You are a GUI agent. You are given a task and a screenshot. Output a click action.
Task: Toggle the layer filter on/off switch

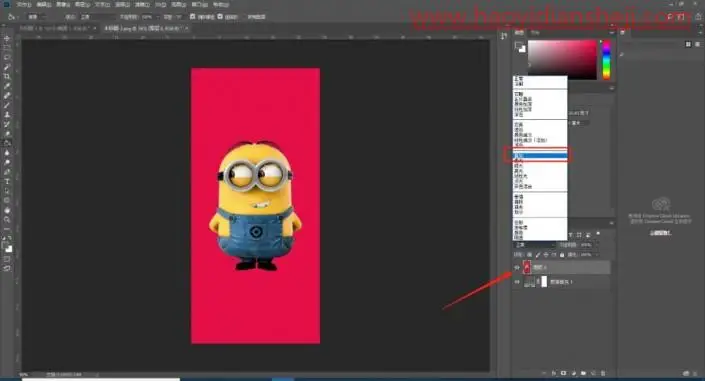tap(598, 234)
